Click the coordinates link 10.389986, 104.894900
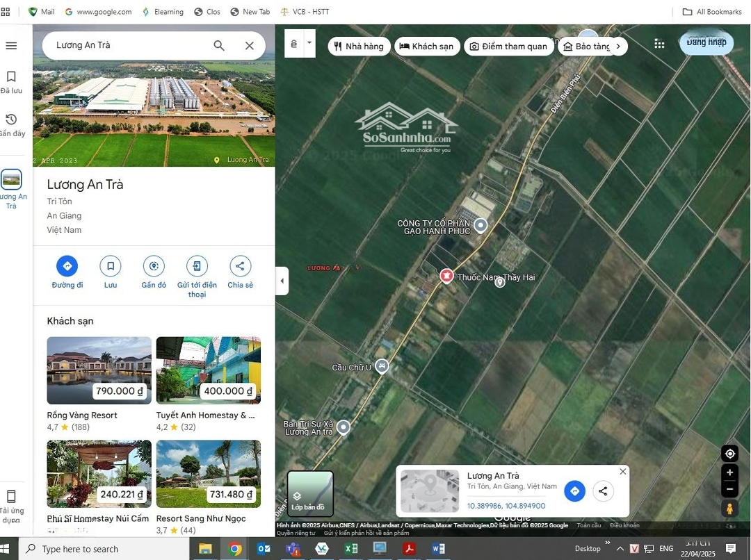 pos(506,506)
